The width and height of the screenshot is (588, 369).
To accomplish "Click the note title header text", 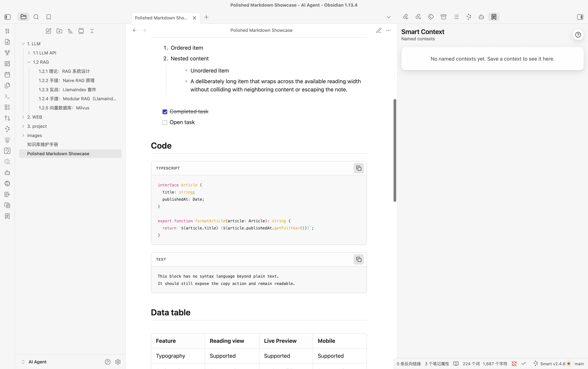I will coord(262,30).
